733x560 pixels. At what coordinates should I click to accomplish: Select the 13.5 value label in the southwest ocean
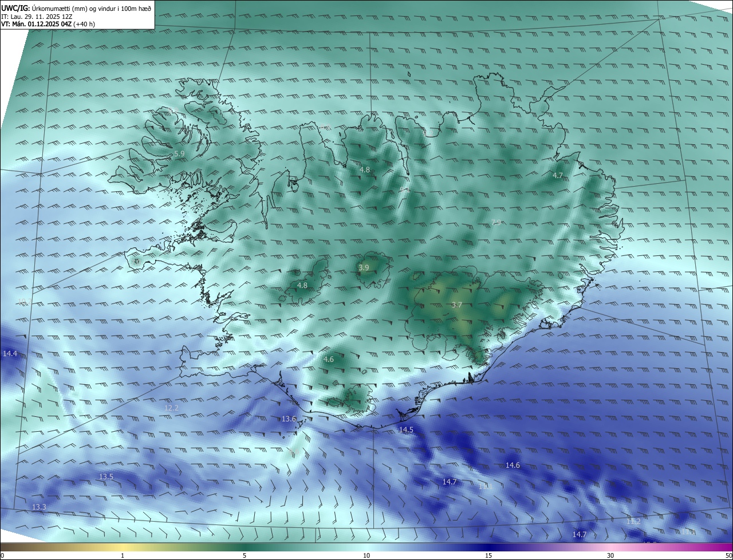click(x=106, y=476)
